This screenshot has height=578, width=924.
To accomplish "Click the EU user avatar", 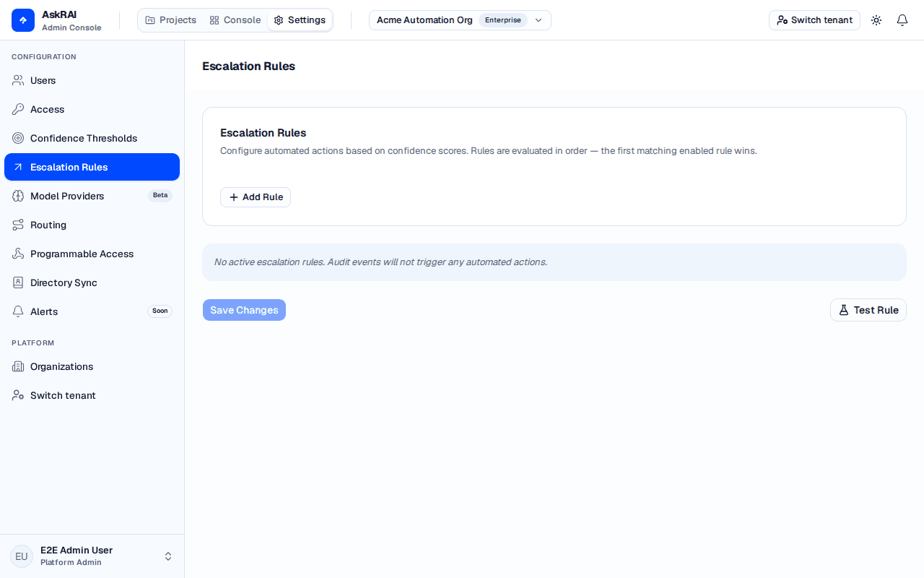I will tap(22, 556).
